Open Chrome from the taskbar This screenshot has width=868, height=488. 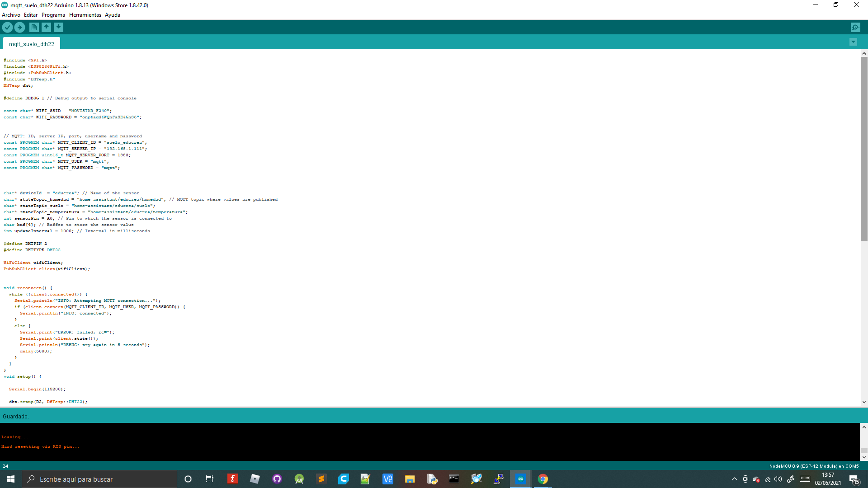coord(542,479)
